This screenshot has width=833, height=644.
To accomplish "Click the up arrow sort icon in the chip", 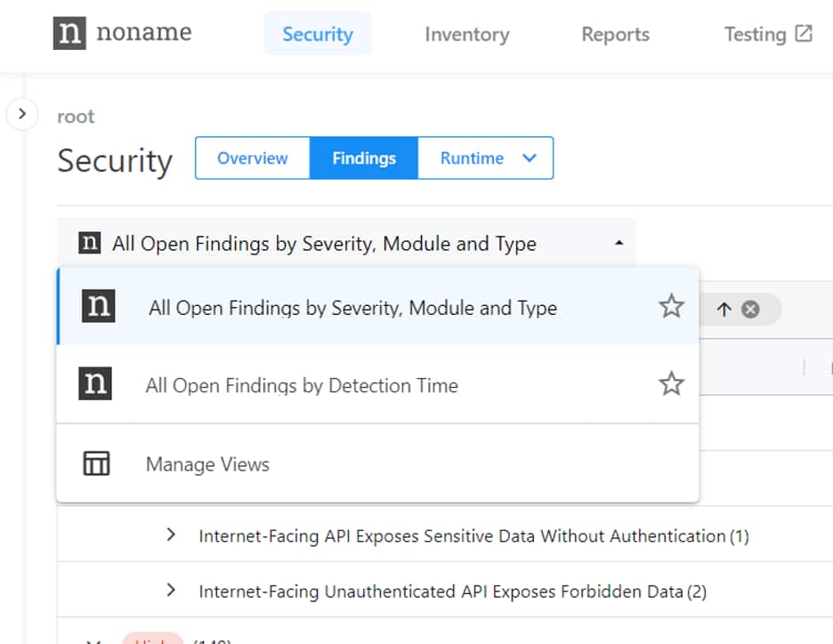I will click(724, 309).
